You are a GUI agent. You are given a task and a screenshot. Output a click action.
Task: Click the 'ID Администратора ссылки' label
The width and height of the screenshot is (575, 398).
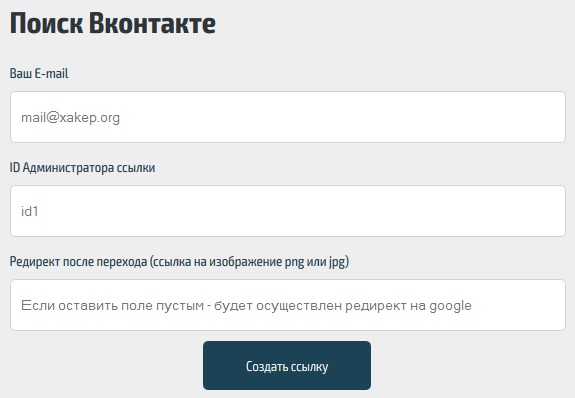tap(82, 168)
